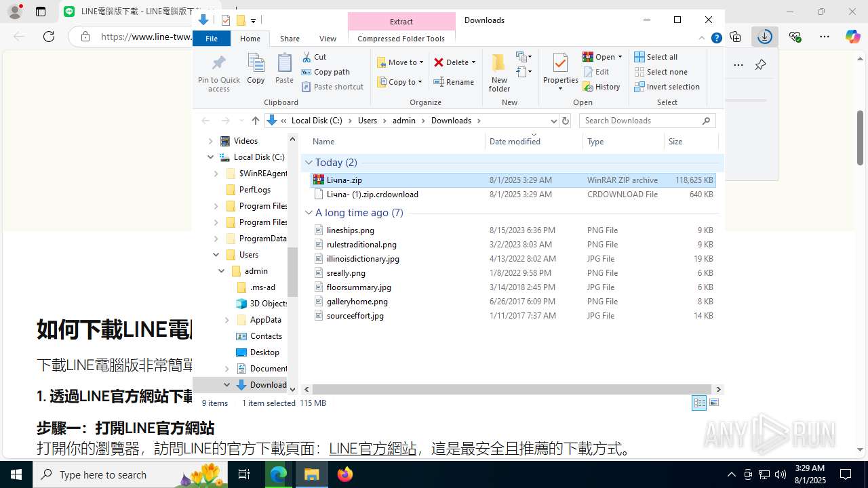Collapse the A long time ago group

pyautogui.click(x=309, y=213)
